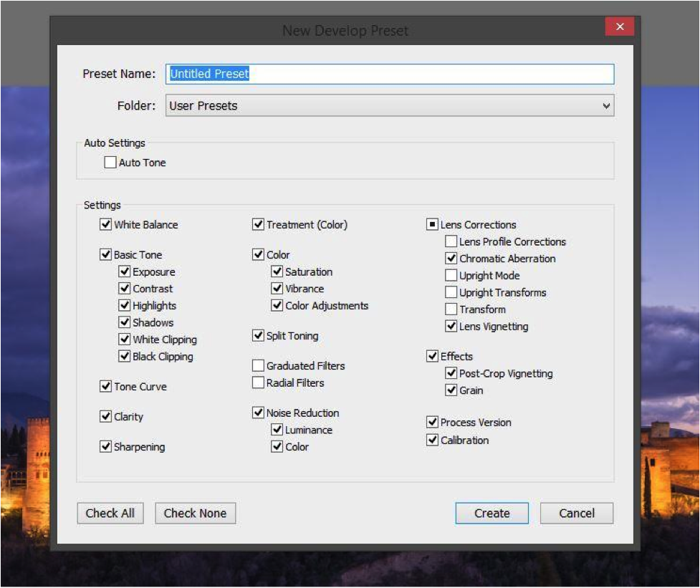
Task: Toggle Process Version checkbox
Action: click(432, 422)
